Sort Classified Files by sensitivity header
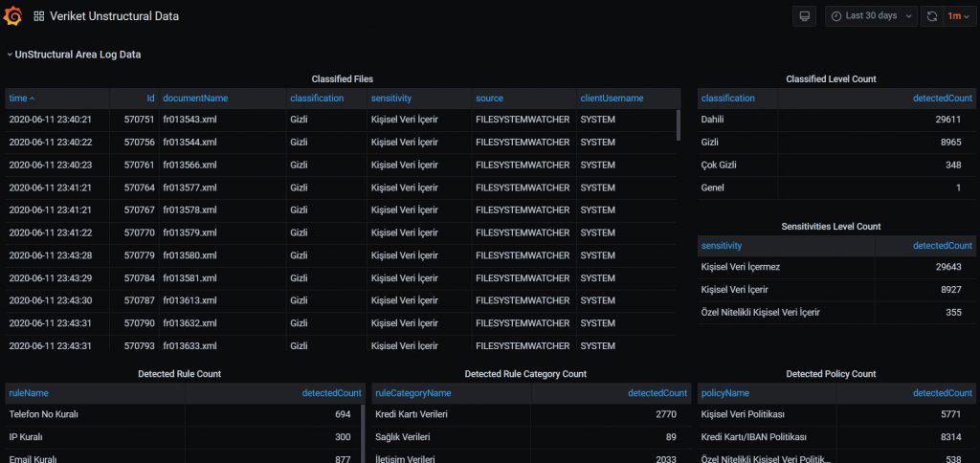The height and width of the screenshot is (463, 980). [x=391, y=99]
